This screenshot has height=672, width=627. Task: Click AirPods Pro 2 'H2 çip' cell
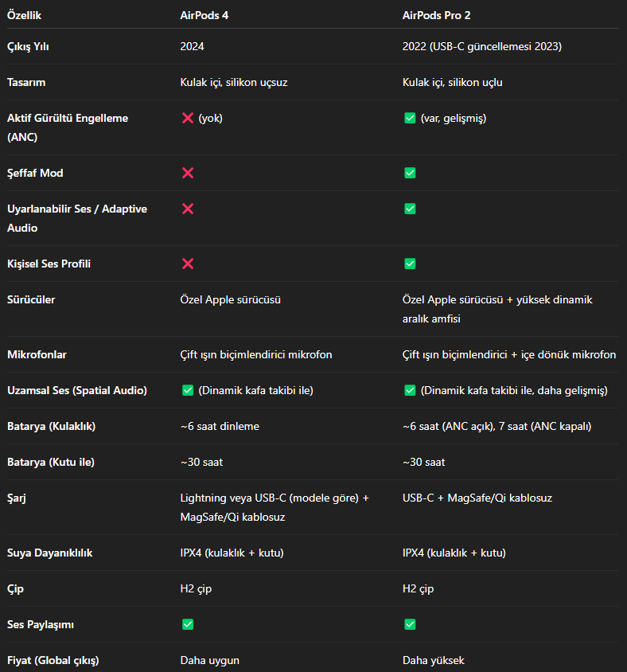pos(418,589)
